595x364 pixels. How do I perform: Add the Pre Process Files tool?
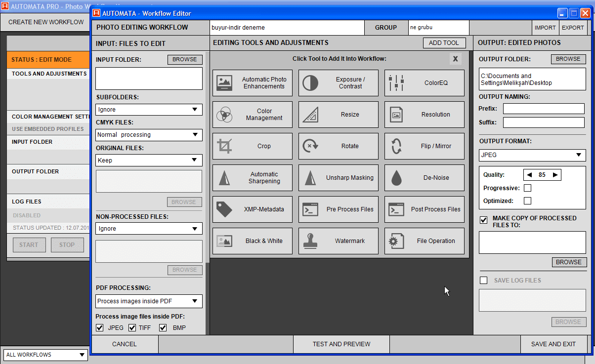(x=339, y=209)
